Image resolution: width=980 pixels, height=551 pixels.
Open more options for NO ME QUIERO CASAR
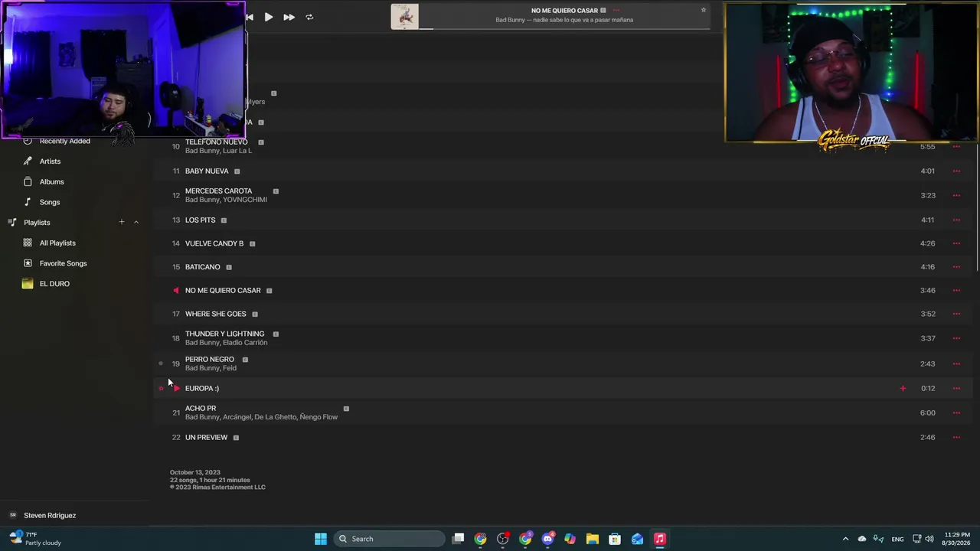click(956, 291)
